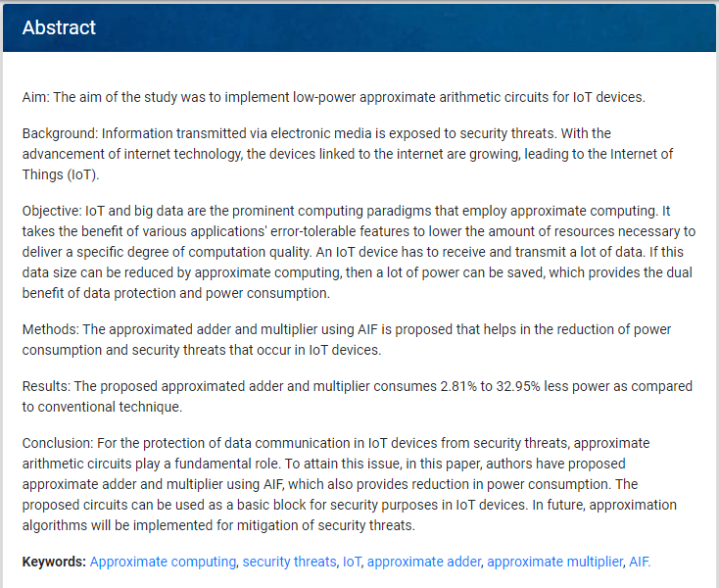This screenshot has height=588, width=719.
Task: Click the Abstract header title
Action: tap(59, 27)
